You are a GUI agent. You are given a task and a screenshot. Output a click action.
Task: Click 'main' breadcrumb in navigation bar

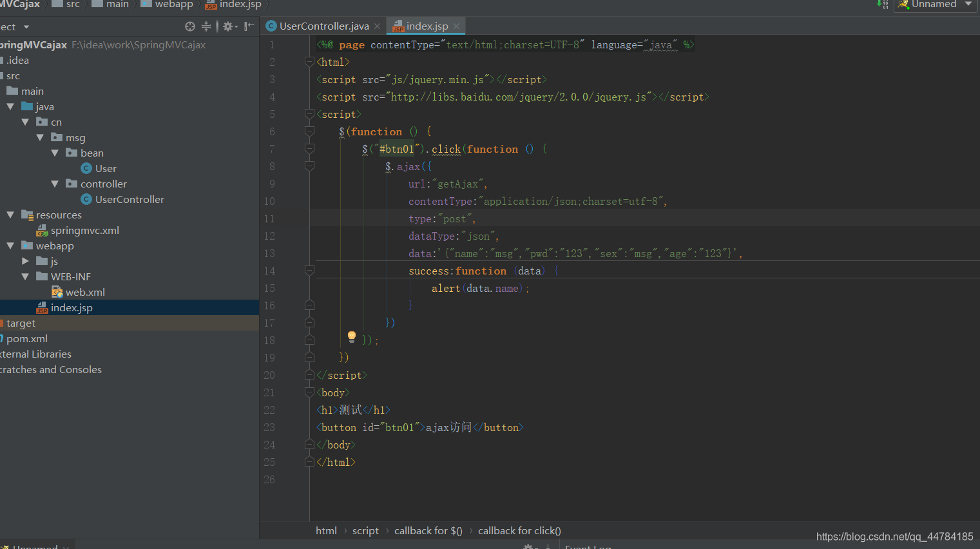117,5
